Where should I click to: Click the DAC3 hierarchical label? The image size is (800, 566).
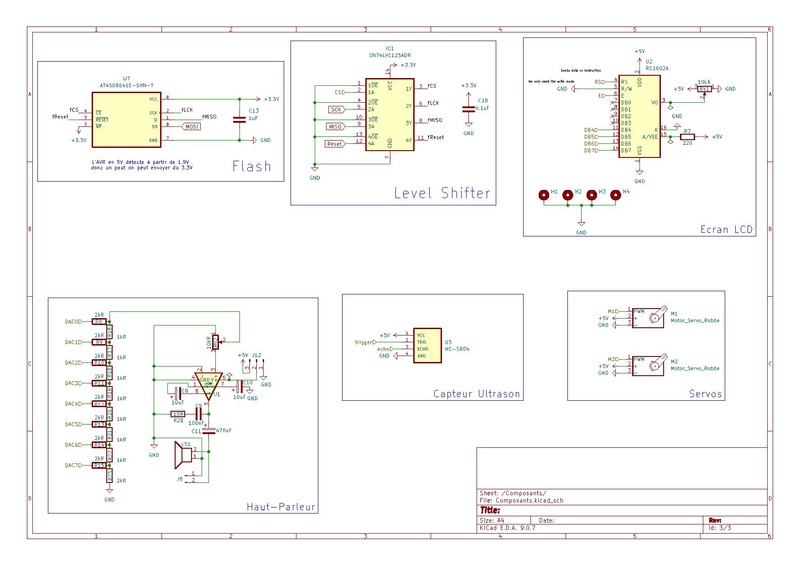pyautogui.click(x=73, y=383)
